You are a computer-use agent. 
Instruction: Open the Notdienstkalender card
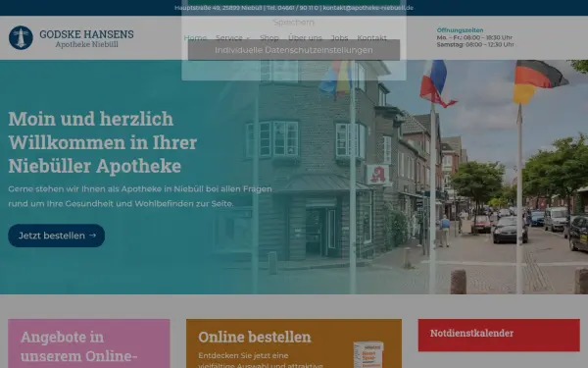[x=499, y=335]
